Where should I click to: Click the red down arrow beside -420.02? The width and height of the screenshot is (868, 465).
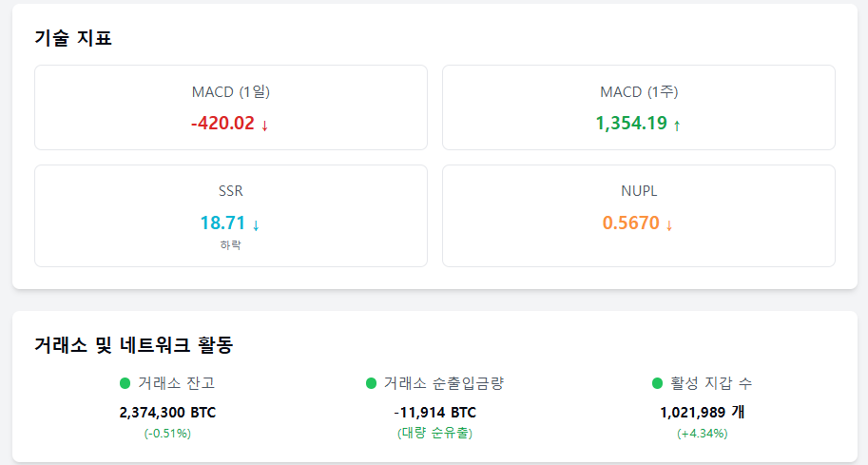tap(264, 126)
